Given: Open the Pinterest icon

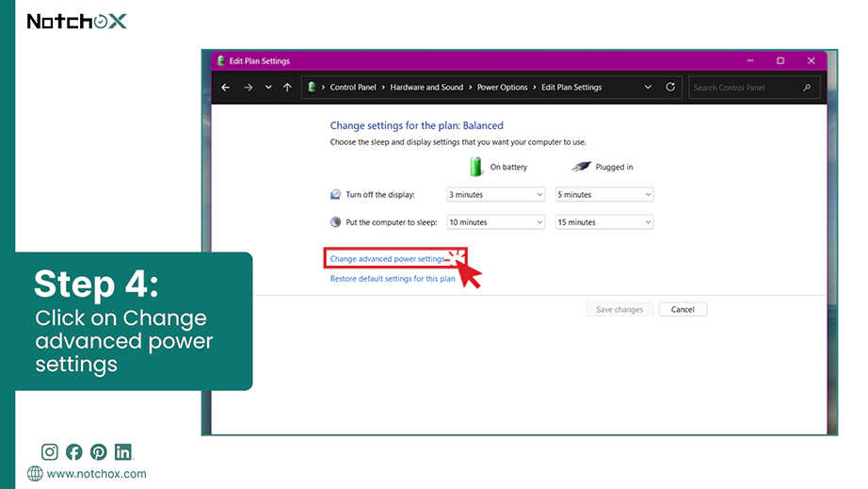Looking at the screenshot, I should [99, 452].
